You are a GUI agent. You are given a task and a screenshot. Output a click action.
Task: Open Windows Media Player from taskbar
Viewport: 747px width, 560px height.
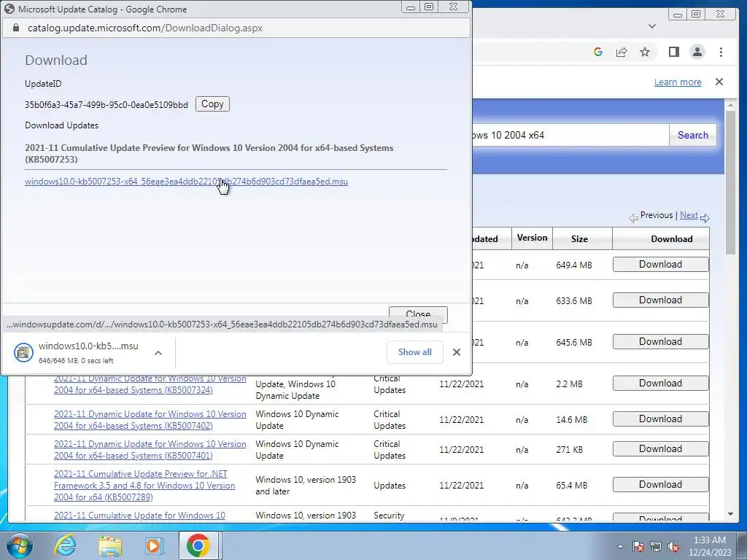coord(154,545)
